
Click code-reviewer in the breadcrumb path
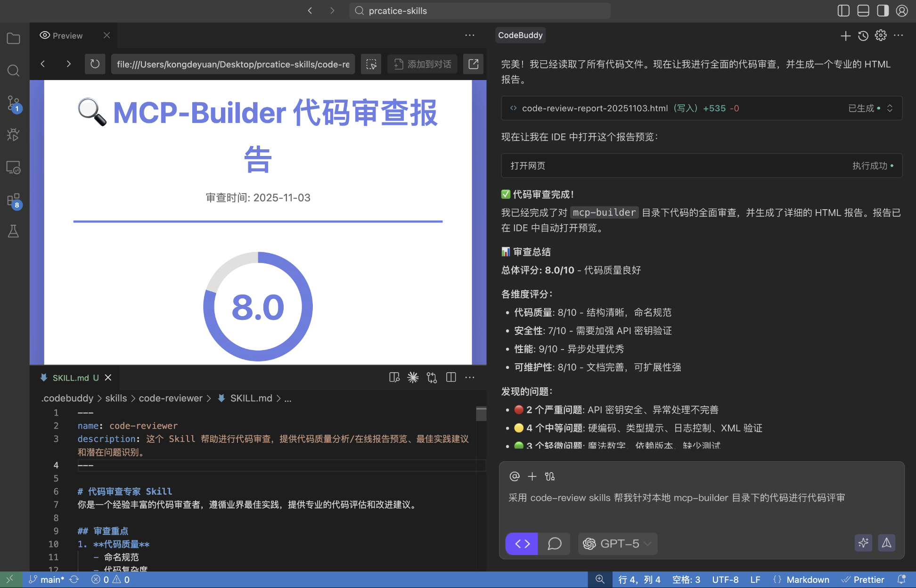click(171, 399)
